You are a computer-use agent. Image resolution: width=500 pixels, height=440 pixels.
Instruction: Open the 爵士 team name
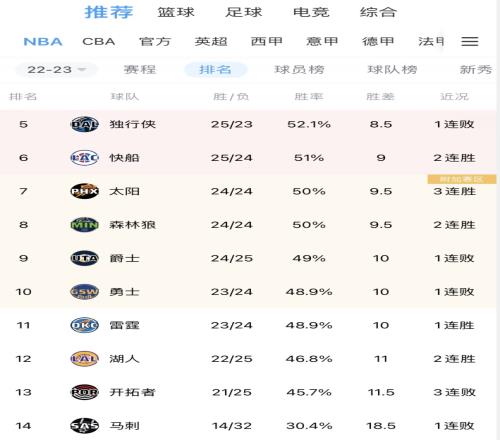coord(125,258)
